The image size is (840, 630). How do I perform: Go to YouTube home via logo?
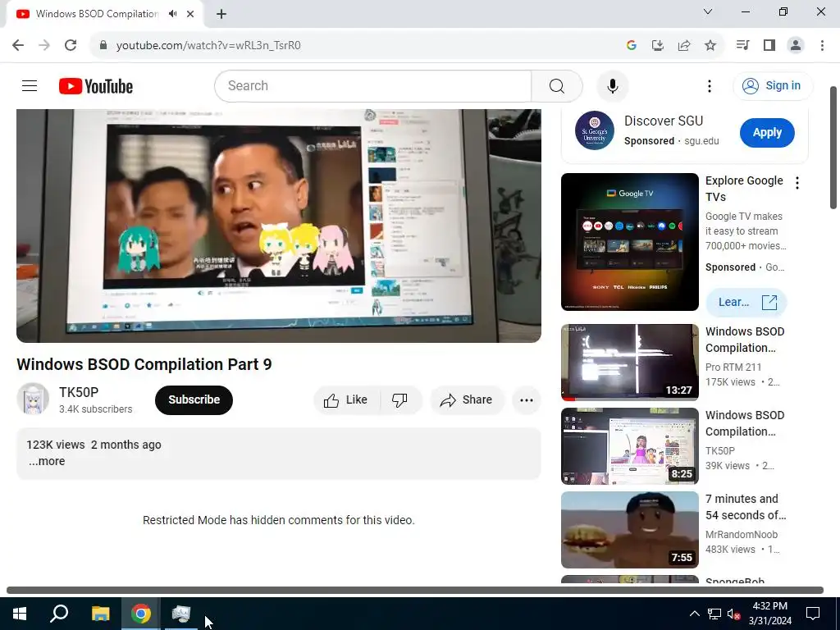point(96,86)
